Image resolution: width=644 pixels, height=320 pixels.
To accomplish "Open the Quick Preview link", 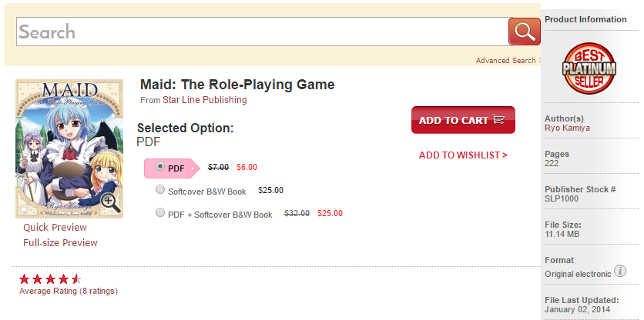I will (55, 228).
